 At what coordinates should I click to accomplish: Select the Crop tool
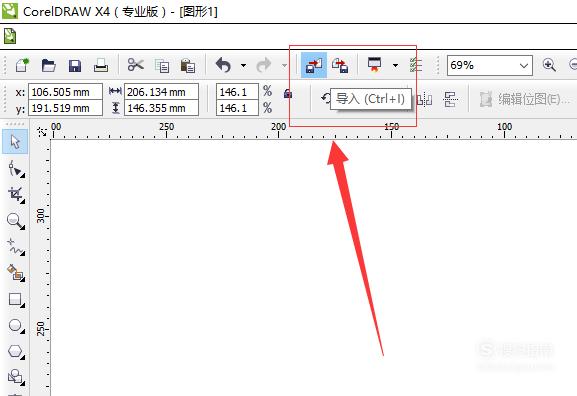point(16,195)
